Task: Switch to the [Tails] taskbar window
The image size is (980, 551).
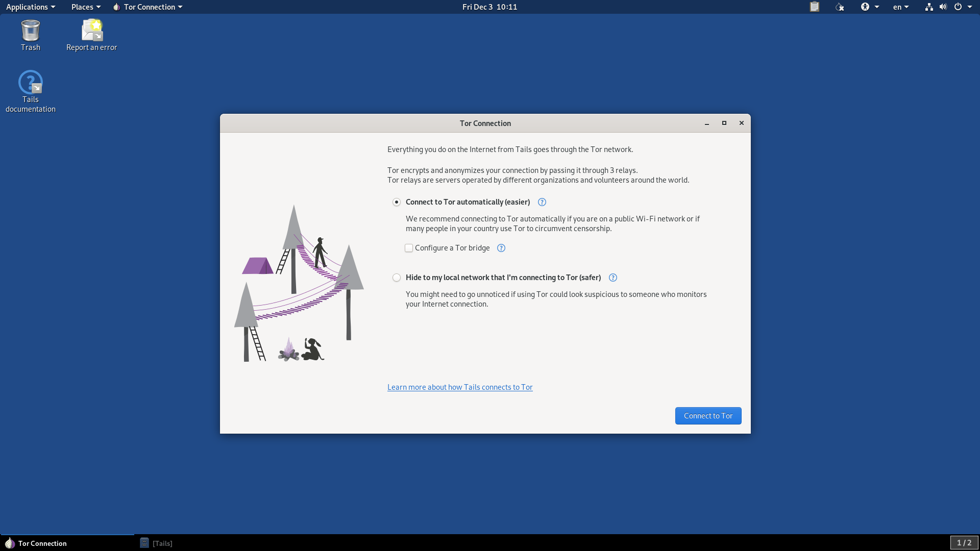Action: (157, 543)
